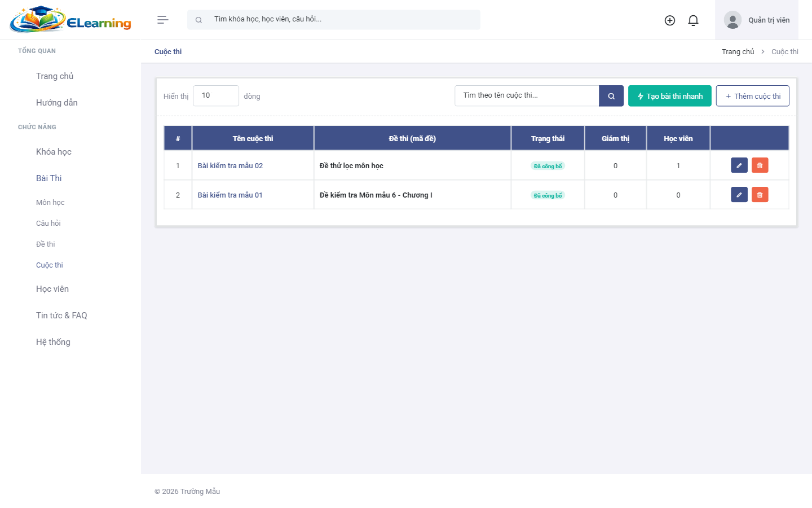Open the Quản trị viên user avatar
Screen dimensions: 812x508
tap(732, 20)
